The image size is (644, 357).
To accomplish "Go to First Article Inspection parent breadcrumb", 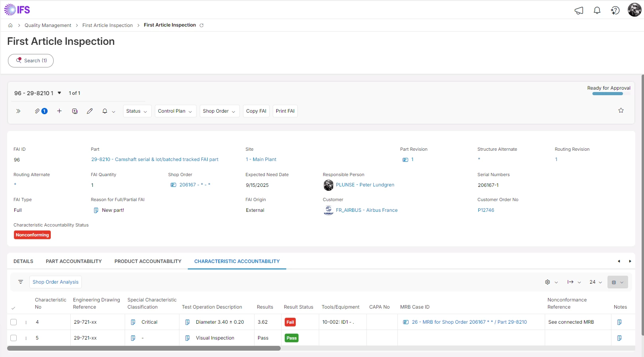I will pyautogui.click(x=108, y=25).
